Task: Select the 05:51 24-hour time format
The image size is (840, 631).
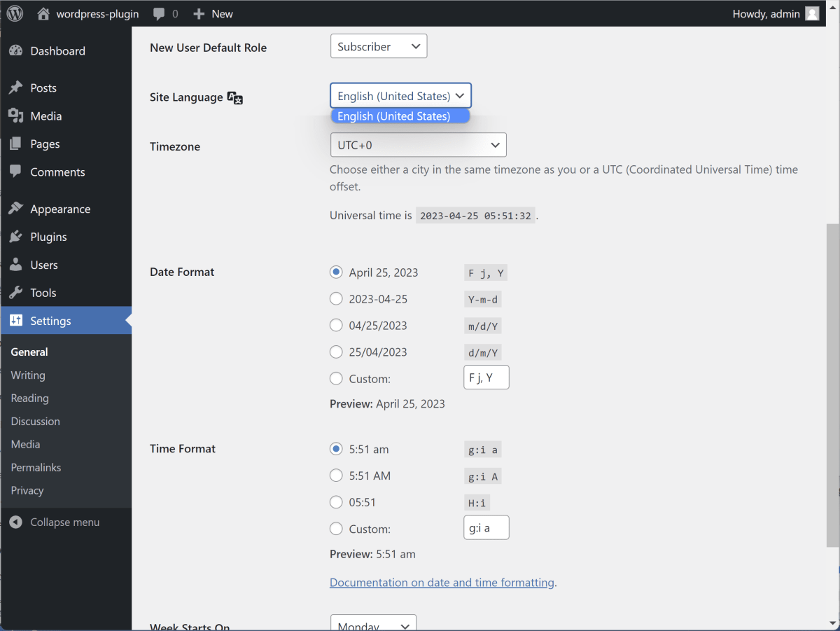Action: coord(336,502)
